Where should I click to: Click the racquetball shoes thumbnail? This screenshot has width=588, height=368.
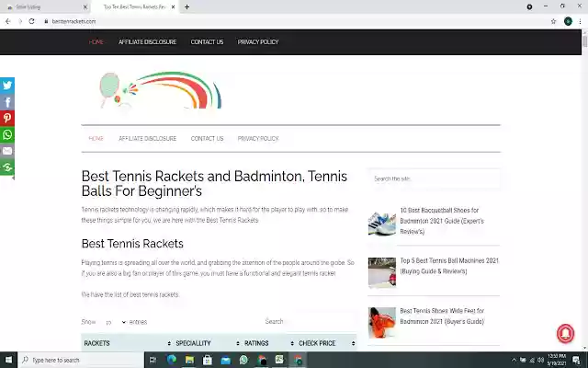point(382,224)
